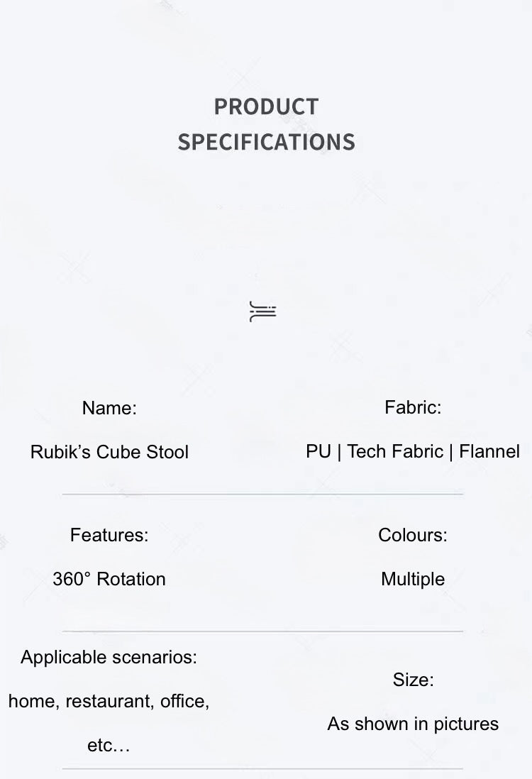Click the Tech Fabric option text
The width and height of the screenshot is (532, 779).
(395, 451)
